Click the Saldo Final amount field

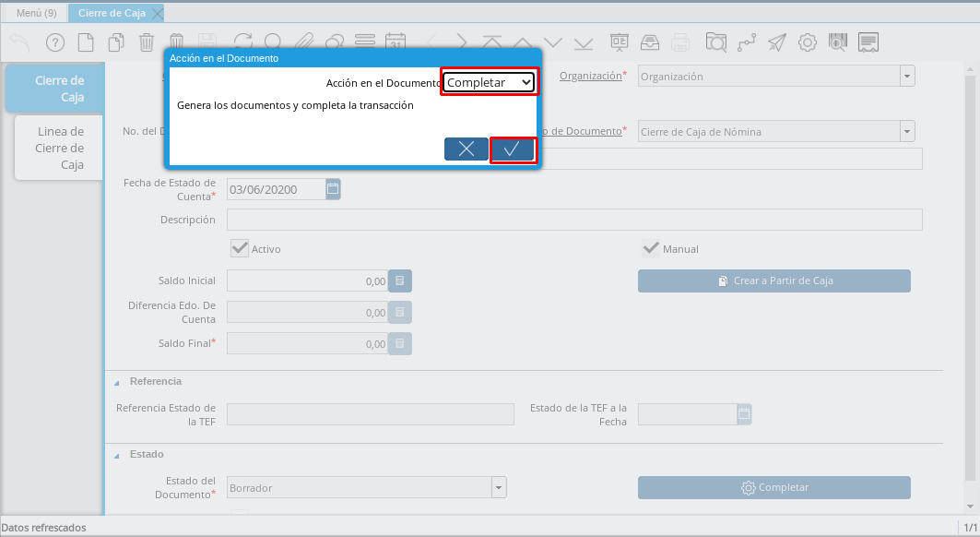tap(308, 343)
